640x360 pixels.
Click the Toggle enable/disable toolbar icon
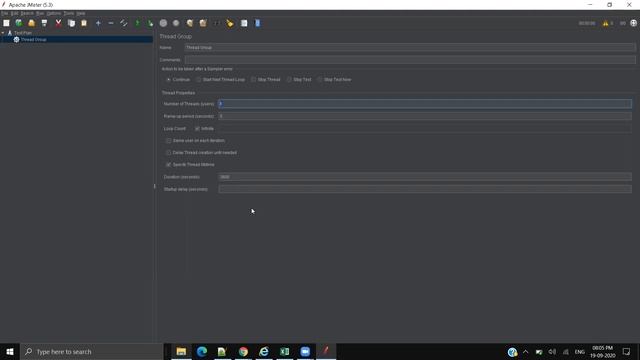[124, 23]
